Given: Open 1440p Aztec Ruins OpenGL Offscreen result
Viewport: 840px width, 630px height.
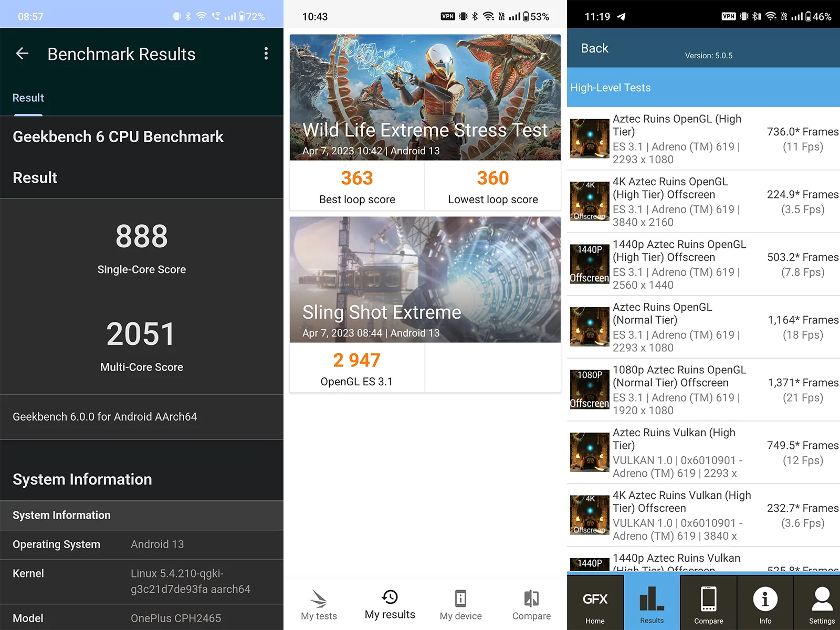Looking at the screenshot, I should click(x=703, y=264).
